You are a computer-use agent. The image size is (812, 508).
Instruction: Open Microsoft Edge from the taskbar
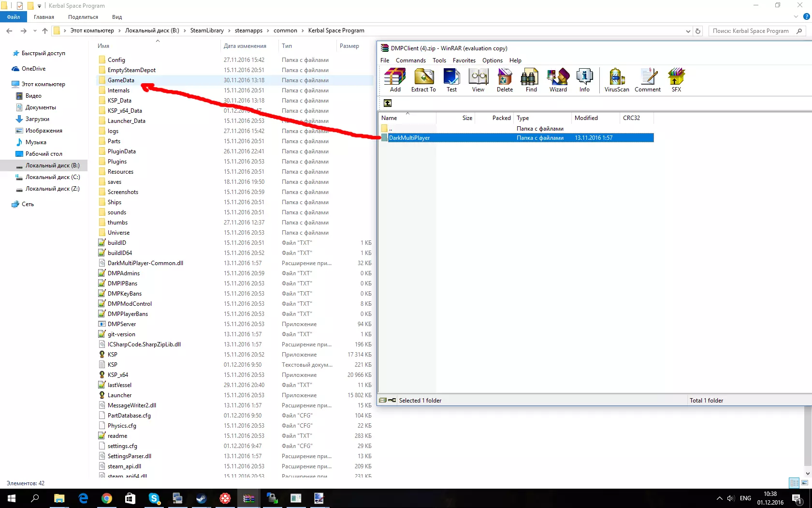83,498
